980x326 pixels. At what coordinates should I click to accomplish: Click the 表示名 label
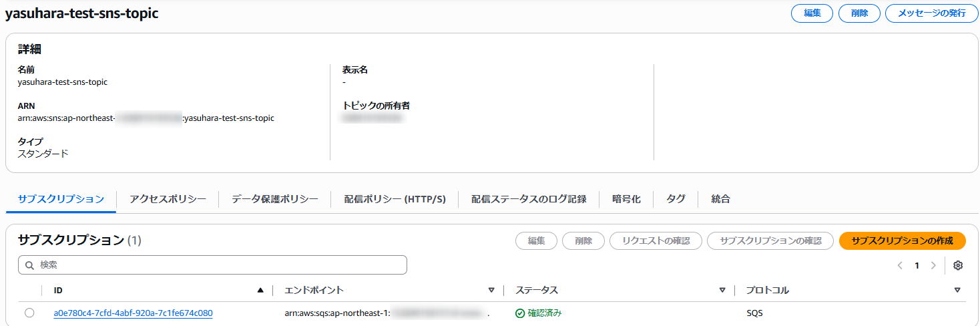(355, 69)
